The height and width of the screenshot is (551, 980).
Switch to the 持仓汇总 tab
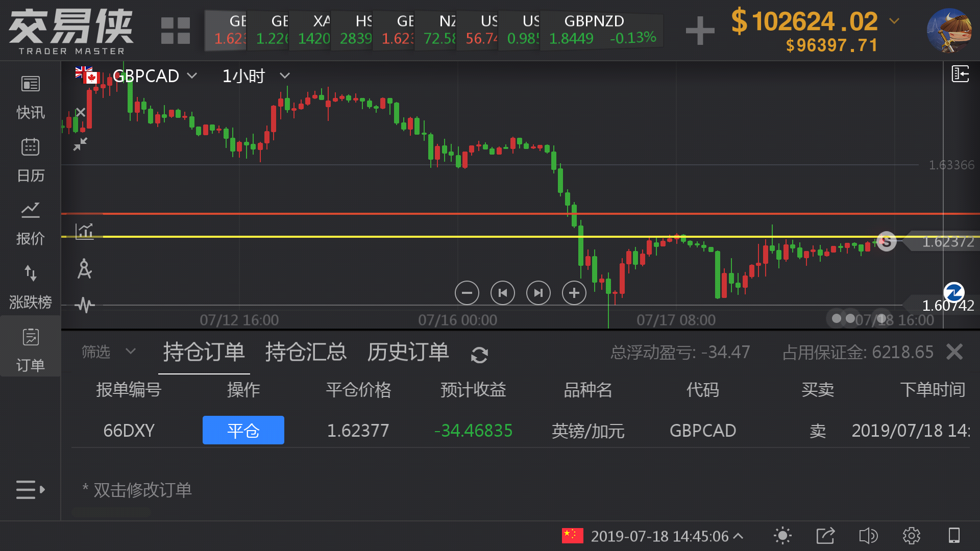point(306,353)
